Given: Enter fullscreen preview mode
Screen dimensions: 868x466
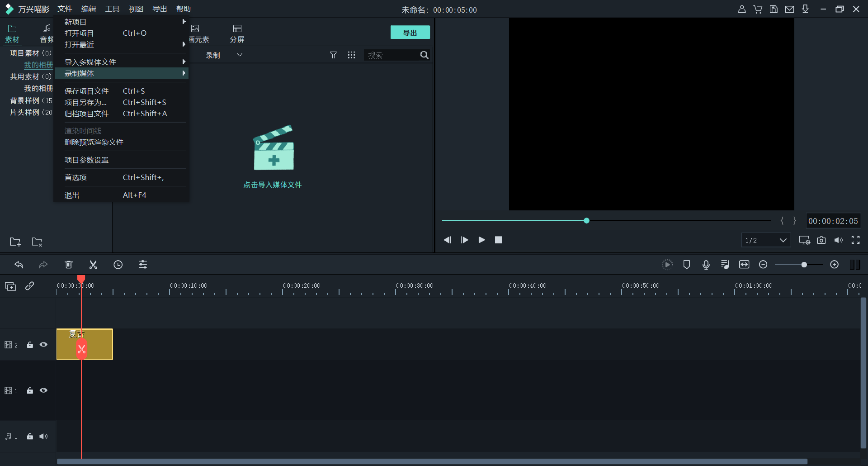Looking at the screenshot, I should click(855, 240).
